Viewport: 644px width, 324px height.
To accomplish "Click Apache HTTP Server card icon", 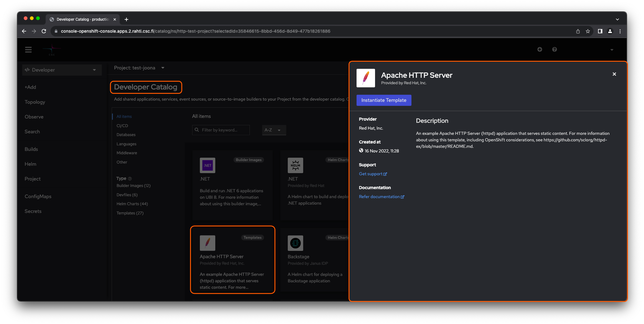I will 208,243.
